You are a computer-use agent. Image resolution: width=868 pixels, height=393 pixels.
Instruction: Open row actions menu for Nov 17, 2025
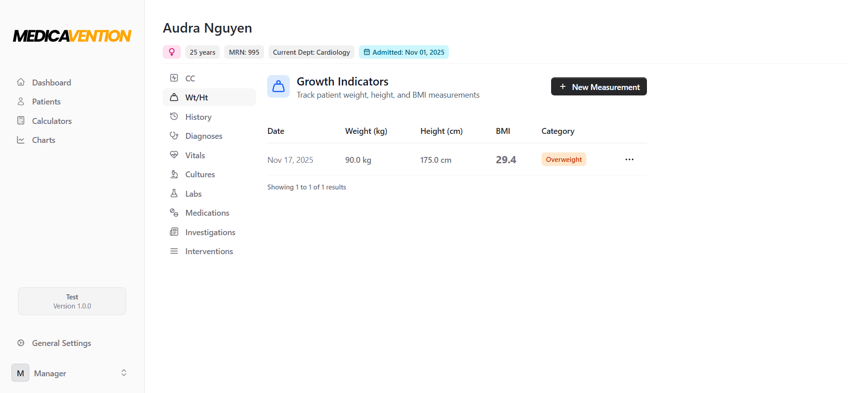629,159
